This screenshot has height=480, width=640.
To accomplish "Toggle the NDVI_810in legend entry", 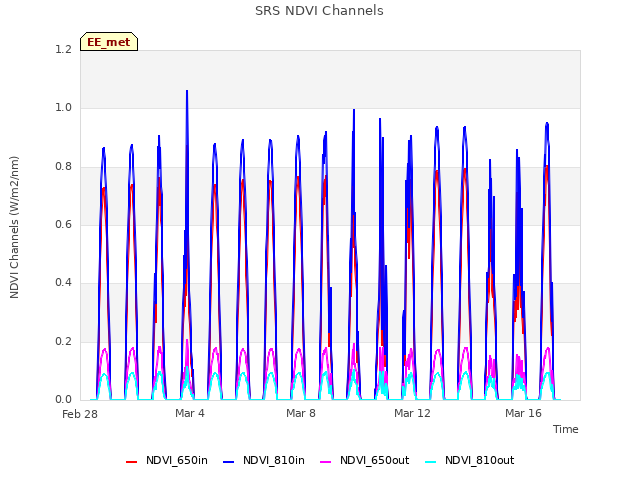I will coord(264,460).
